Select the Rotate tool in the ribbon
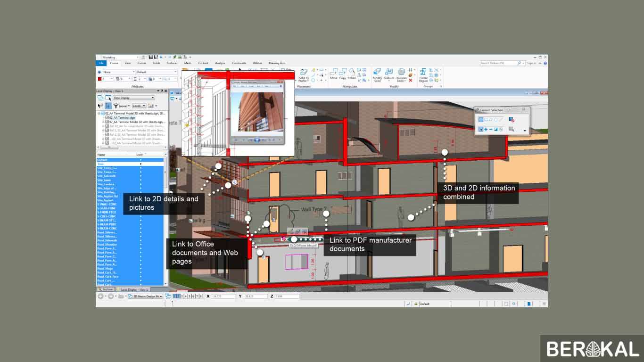This screenshot has width=644, height=362. pyautogui.click(x=352, y=74)
